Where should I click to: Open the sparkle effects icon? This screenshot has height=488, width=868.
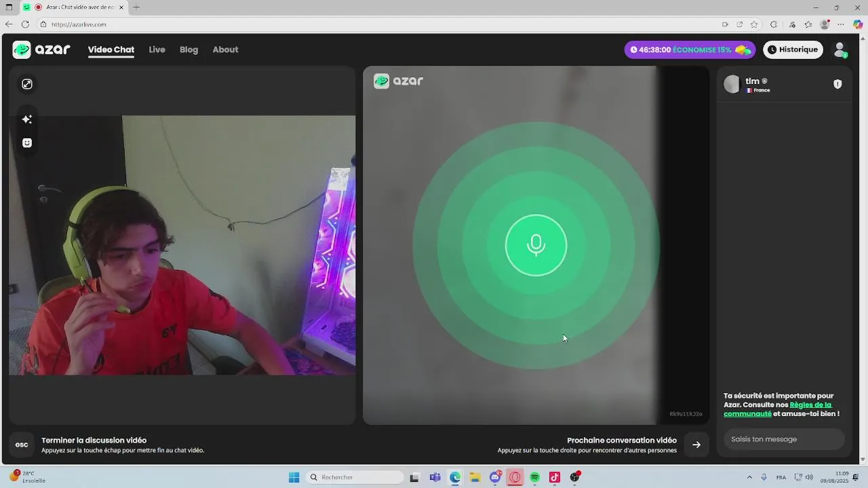pyautogui.click(x=27, y=119)
